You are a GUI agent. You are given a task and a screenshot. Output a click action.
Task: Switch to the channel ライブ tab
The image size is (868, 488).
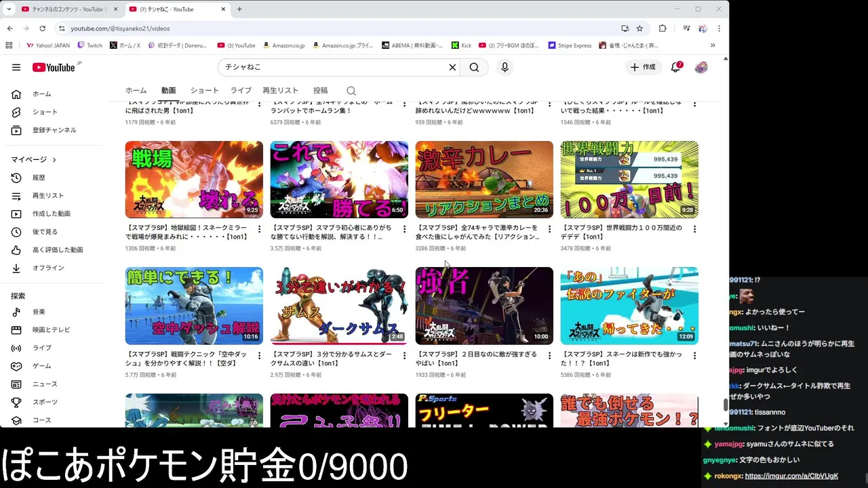tap(241, 90)
